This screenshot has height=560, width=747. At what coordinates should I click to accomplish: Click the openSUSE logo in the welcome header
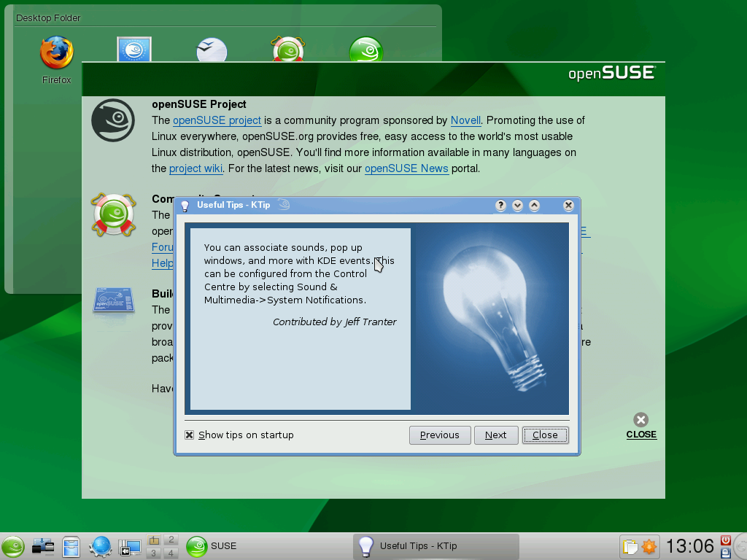[612, 74]
